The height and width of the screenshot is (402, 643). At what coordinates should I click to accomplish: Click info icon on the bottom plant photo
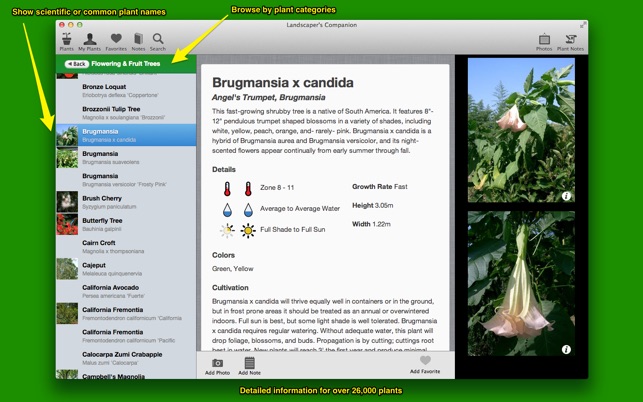pyautogui.click(x=566, y=349)
